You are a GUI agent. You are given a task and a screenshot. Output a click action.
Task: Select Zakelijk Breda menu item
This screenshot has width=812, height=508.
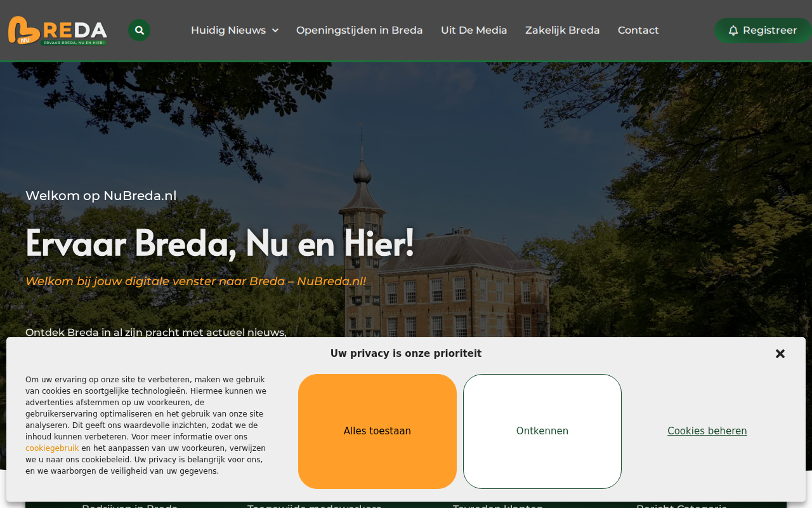tap(562, 30)
